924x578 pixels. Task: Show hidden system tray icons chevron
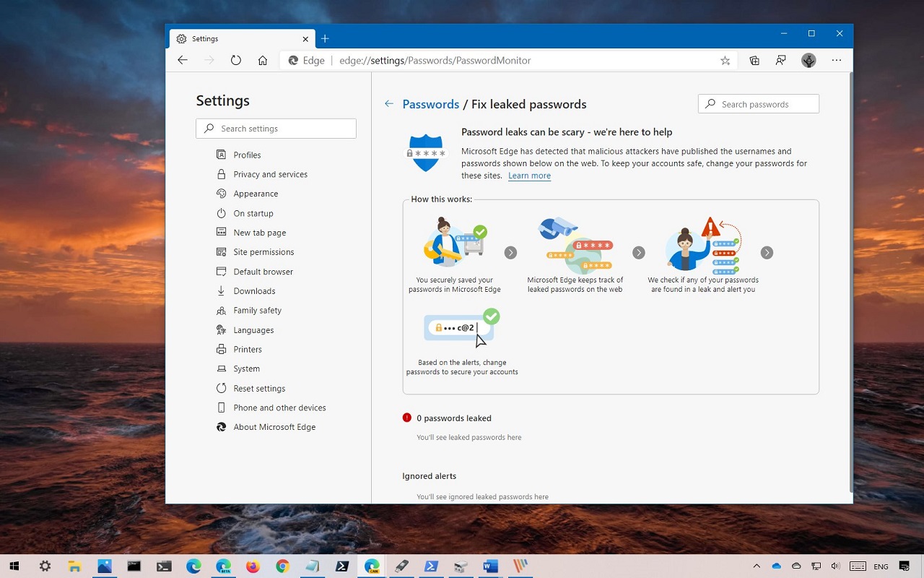757,566
